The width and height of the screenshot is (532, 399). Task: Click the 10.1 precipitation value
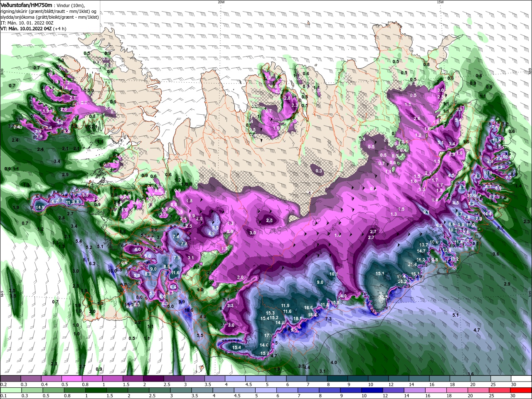click(333, 274)
